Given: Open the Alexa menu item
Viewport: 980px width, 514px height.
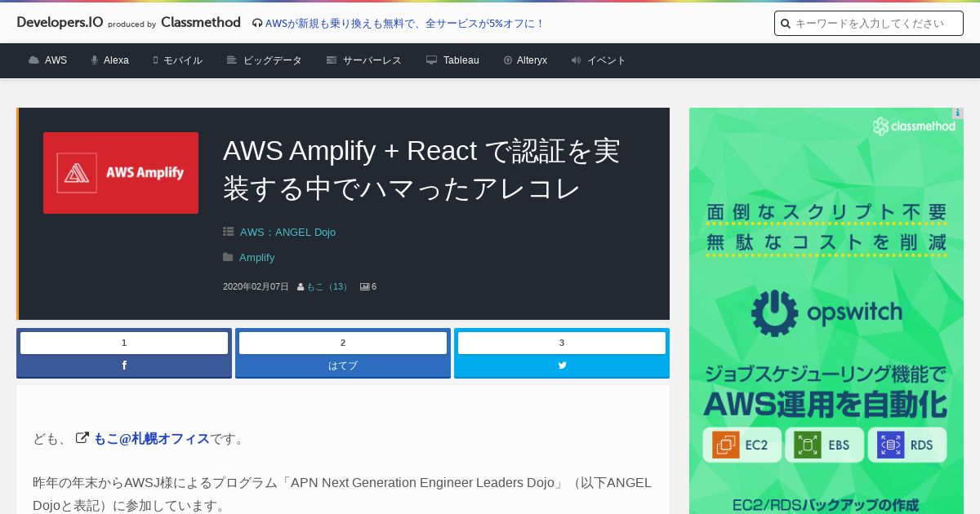Looking at the screenshot, I should (x=116, y=60).
